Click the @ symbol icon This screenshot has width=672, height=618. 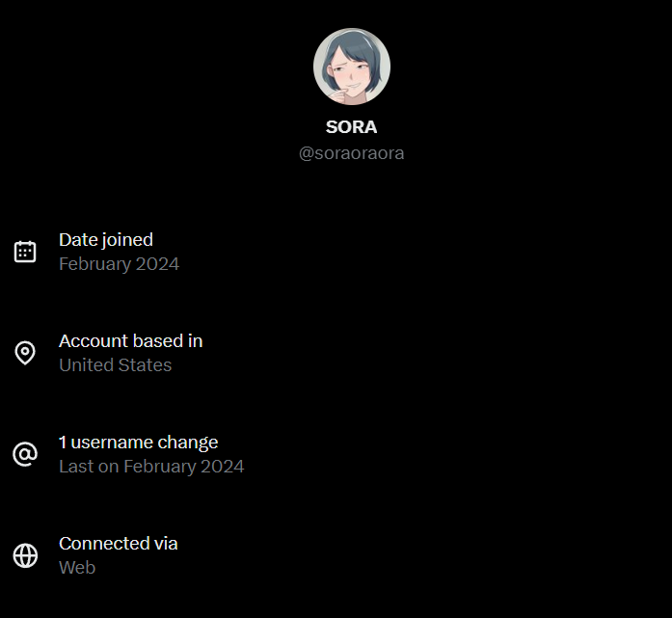coord(25,454)
